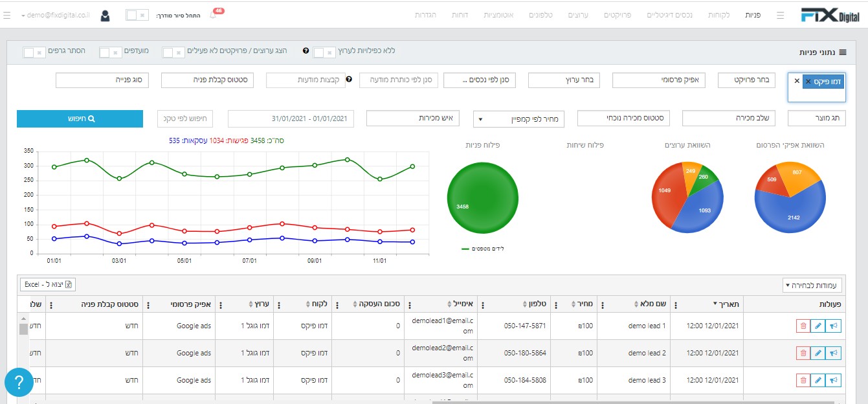Toggle the ללא כפילויות לערוץ switch
868x404 pixels.
[x=324, y=52]
